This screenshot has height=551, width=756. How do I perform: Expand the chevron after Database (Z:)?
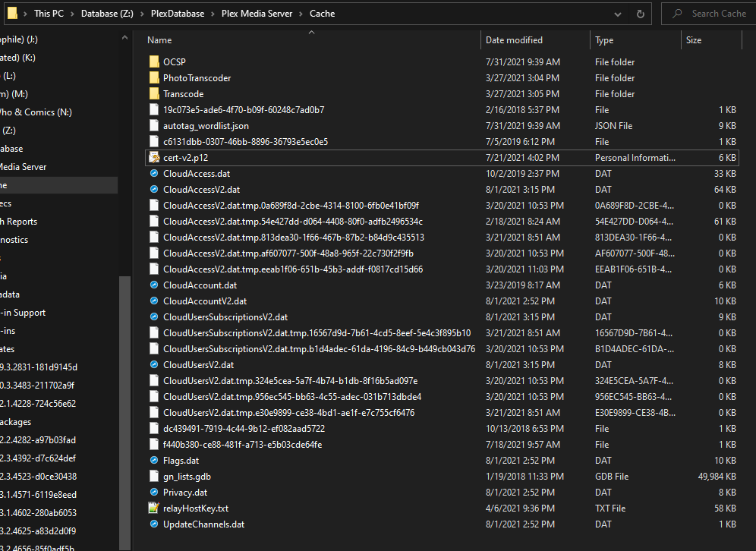coord(142,14)
